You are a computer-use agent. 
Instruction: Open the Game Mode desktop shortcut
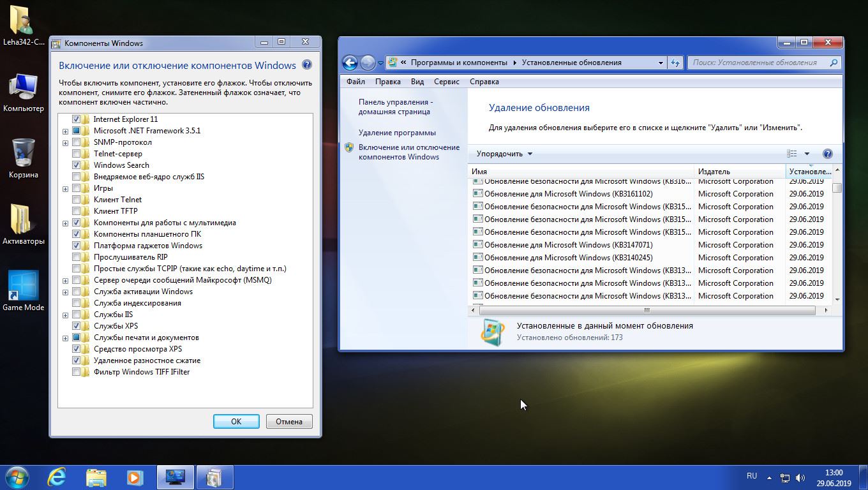pyautogui.click(x=24, y=290)
